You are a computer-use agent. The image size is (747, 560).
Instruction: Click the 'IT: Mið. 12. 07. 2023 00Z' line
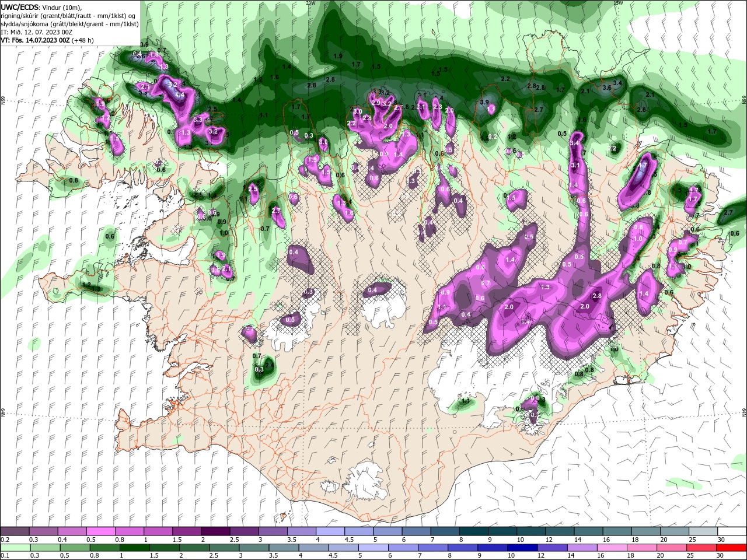pos(36,32)
